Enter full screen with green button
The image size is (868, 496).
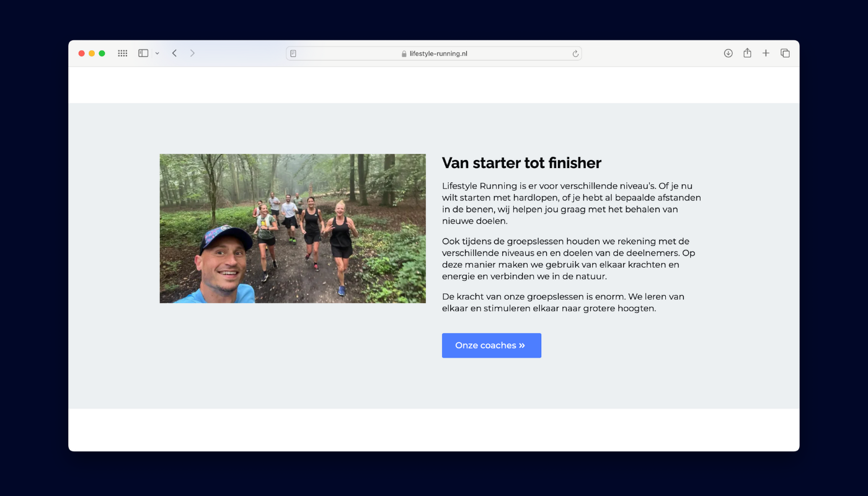102,53
